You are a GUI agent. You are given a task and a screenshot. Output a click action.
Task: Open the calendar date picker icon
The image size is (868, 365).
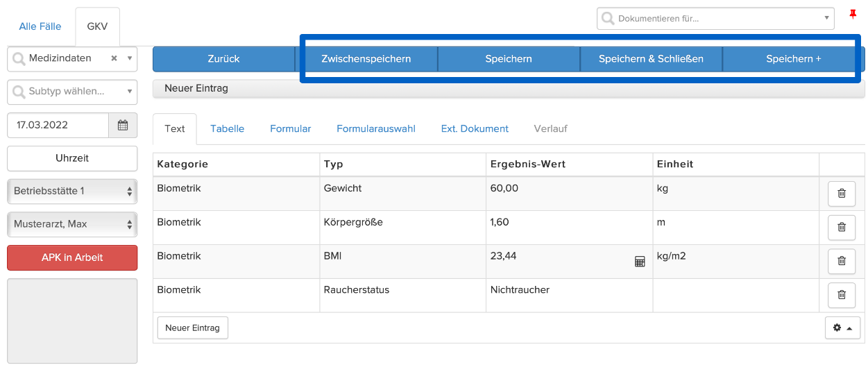[123, 126]
